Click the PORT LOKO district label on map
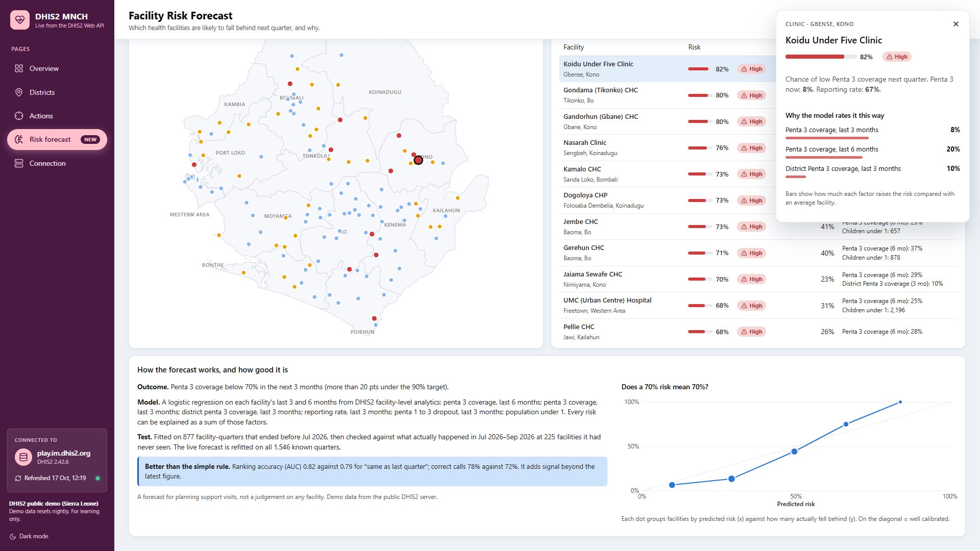Image resolution: width=980 pixels, height=551 pixels. coord(230,153)
